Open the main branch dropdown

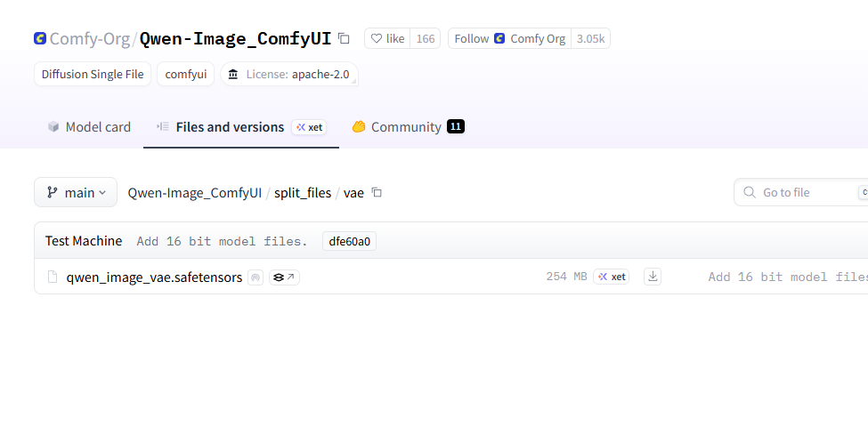76,192
